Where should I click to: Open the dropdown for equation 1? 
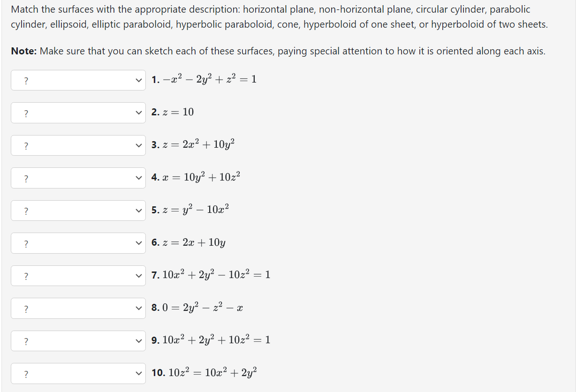pyautogui.click(x=78, y=80)
